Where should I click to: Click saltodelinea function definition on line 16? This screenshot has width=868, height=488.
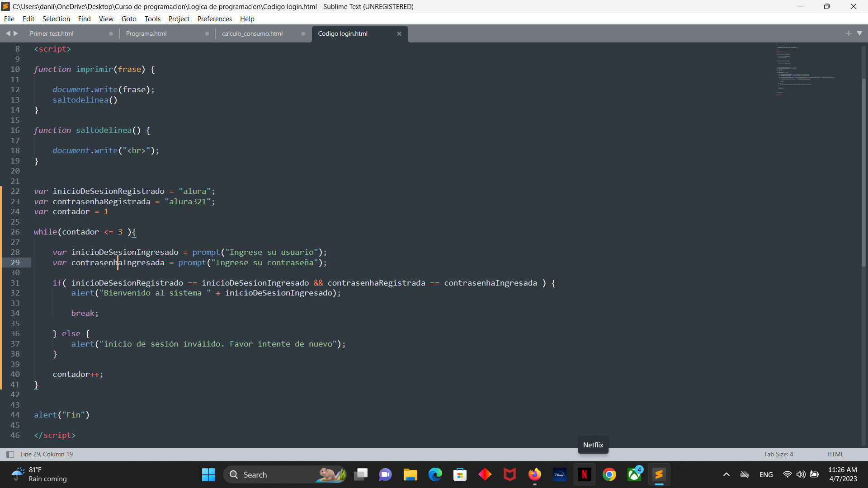(x=104, y=130)
